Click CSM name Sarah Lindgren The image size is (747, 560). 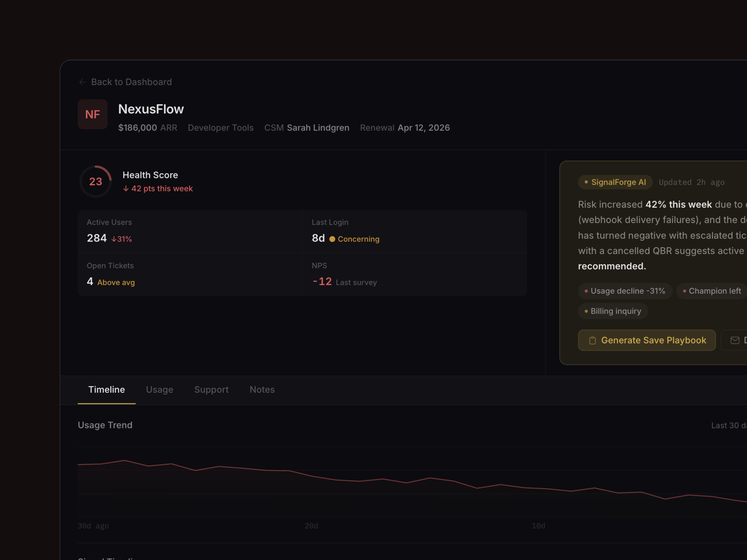click(x=318, y=128)
